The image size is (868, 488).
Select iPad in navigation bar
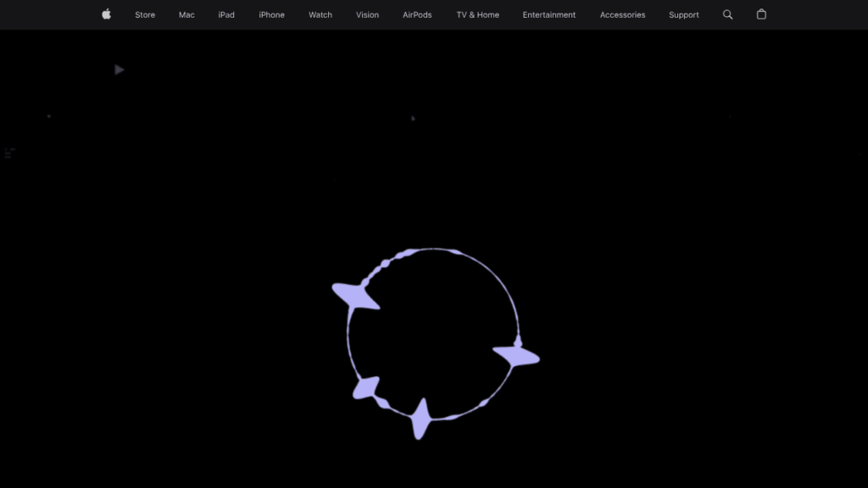click(x=226, y=15)
